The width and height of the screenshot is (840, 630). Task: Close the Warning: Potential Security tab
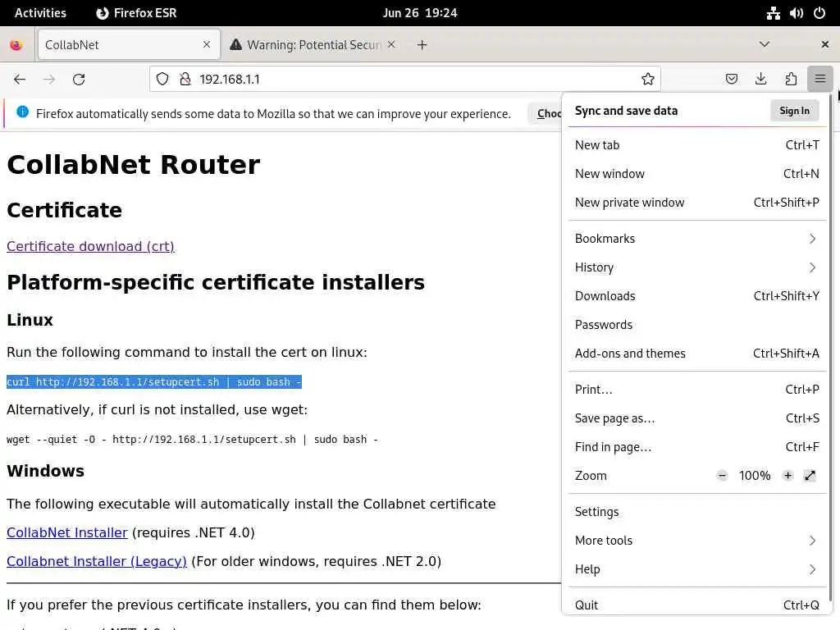tap(391, 44)
